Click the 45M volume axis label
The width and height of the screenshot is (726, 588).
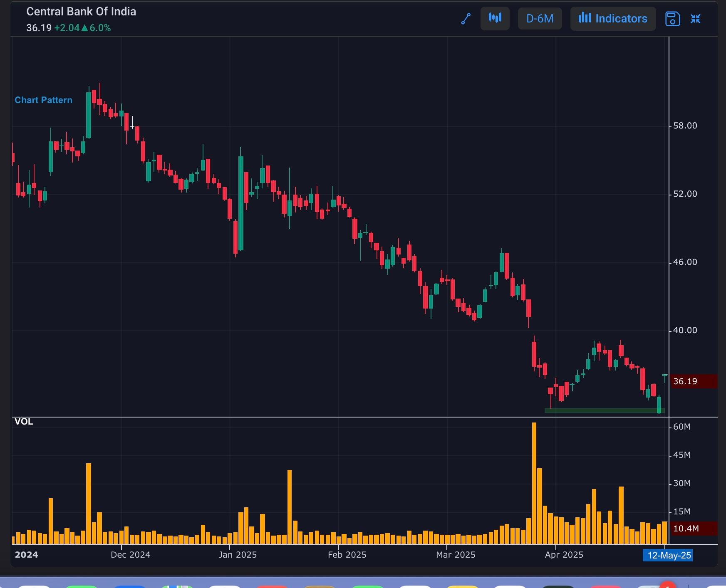click(682, 455)
